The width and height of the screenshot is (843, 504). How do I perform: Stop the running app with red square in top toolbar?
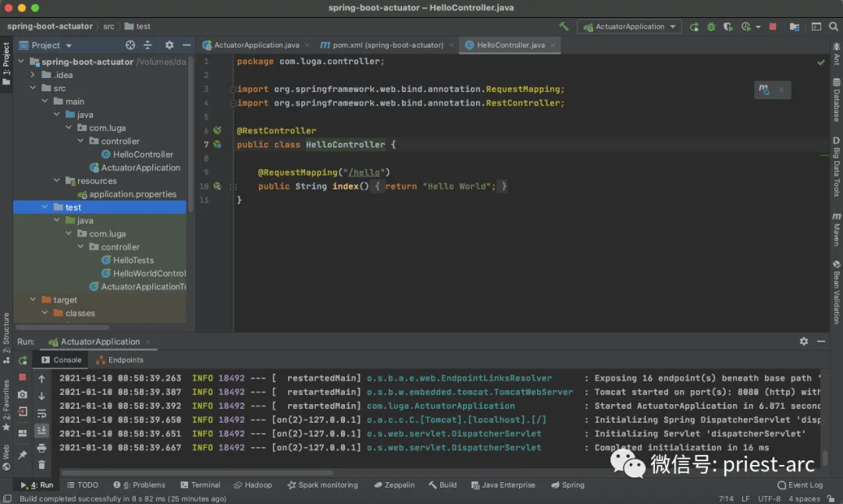point(773,27)
